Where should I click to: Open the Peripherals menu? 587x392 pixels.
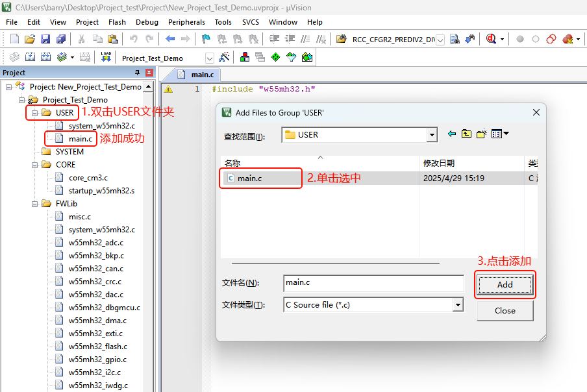coord(186,22)
